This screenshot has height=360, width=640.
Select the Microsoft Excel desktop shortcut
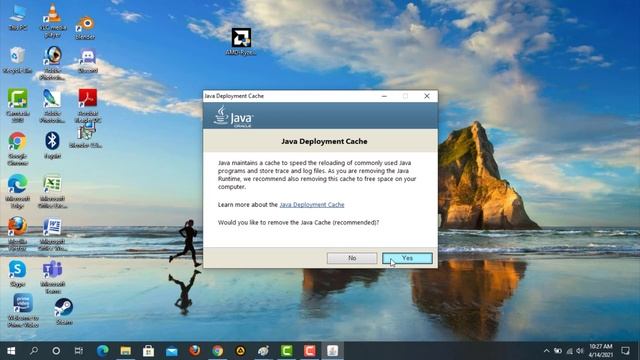click(x=53, y=191)
